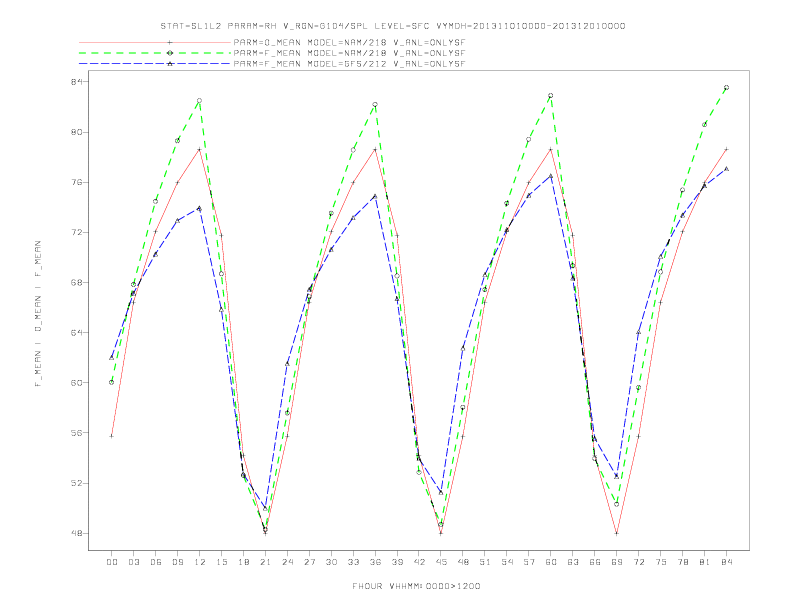Click x-axis tick label 81

[x=705, y=562]
